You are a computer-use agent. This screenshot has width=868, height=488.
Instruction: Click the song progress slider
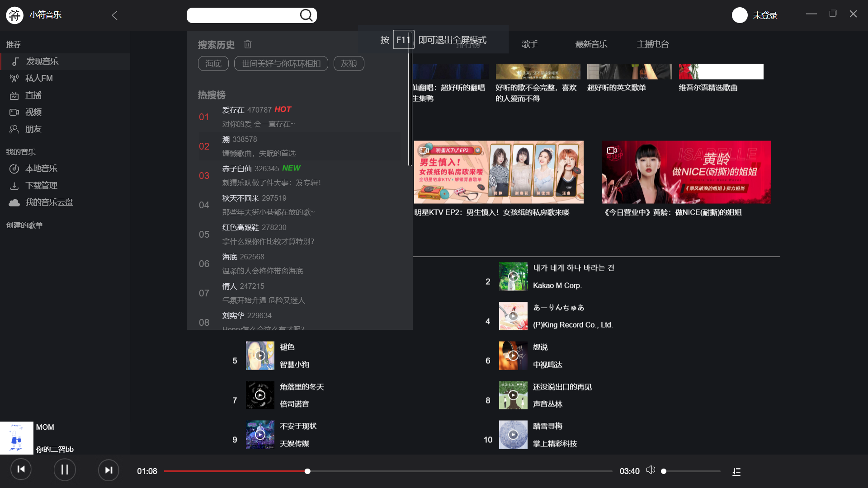point(388,471)
